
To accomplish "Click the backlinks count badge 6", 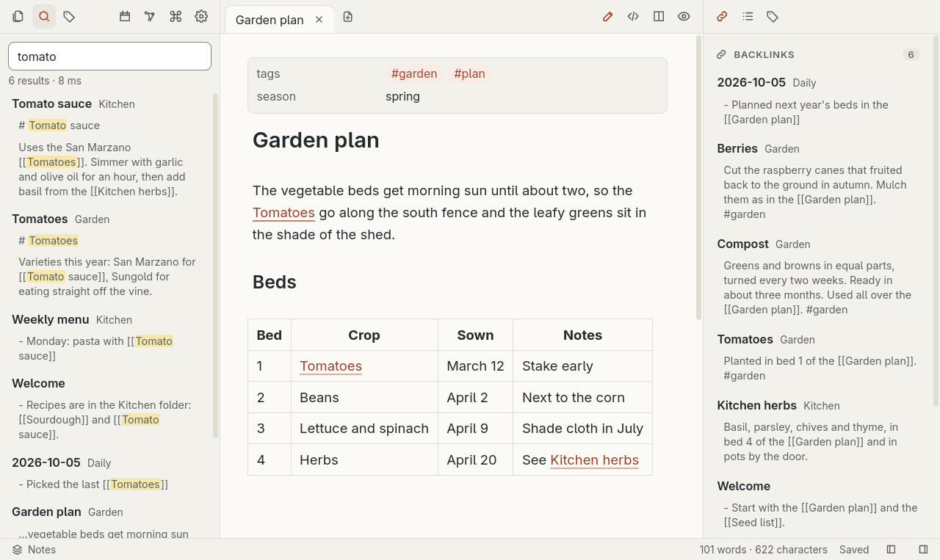I will [x=911, y=55].
